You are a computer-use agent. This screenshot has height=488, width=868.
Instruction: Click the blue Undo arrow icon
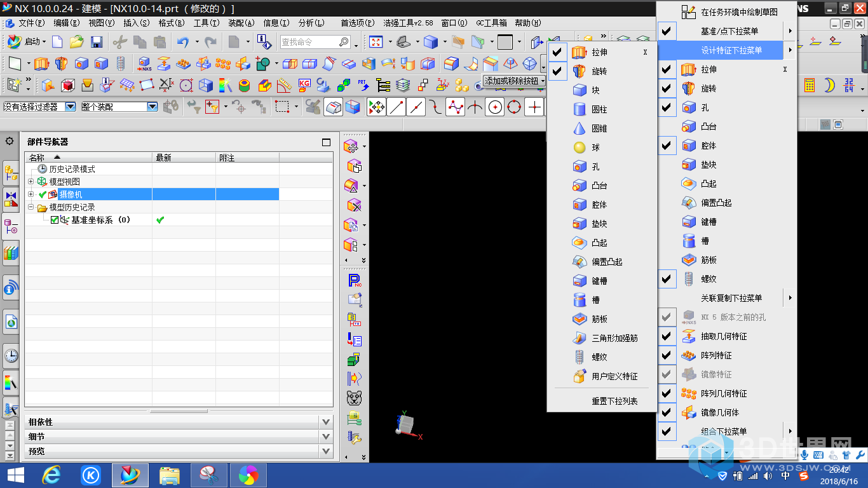coord(183,42)
